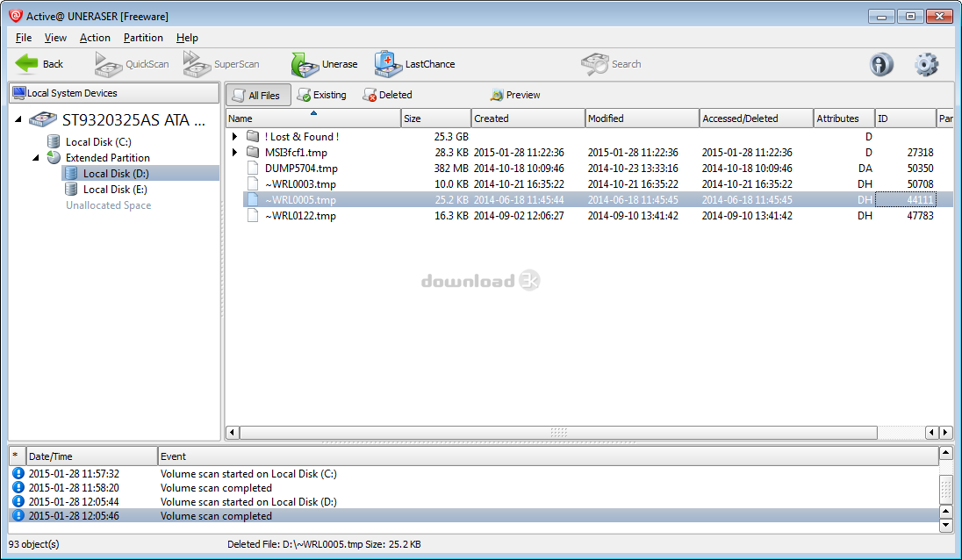Start a QuickScan from the toolbar
This screenshot has height=560, width=962.
pyautogui.click(x=132, y=64)
